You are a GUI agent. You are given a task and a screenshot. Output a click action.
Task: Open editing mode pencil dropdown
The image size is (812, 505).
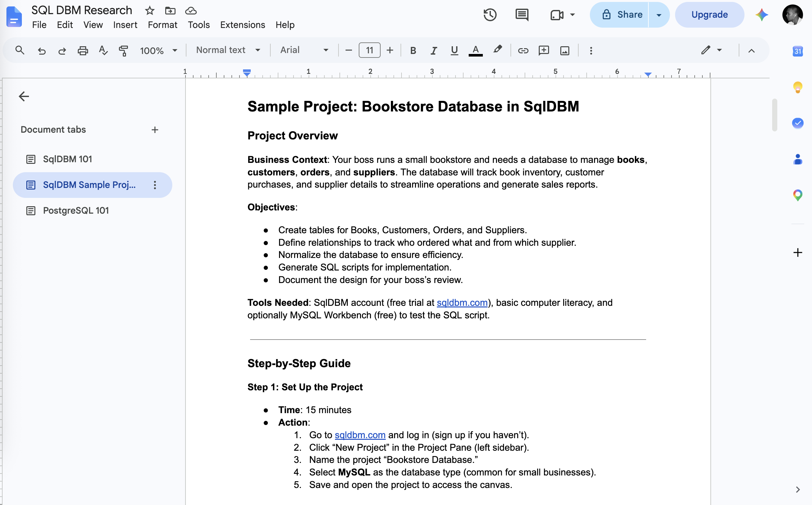click(x=712, y=50)
